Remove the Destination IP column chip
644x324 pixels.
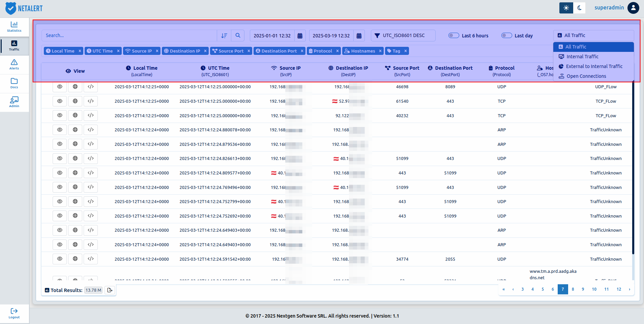tap(205, 51)
